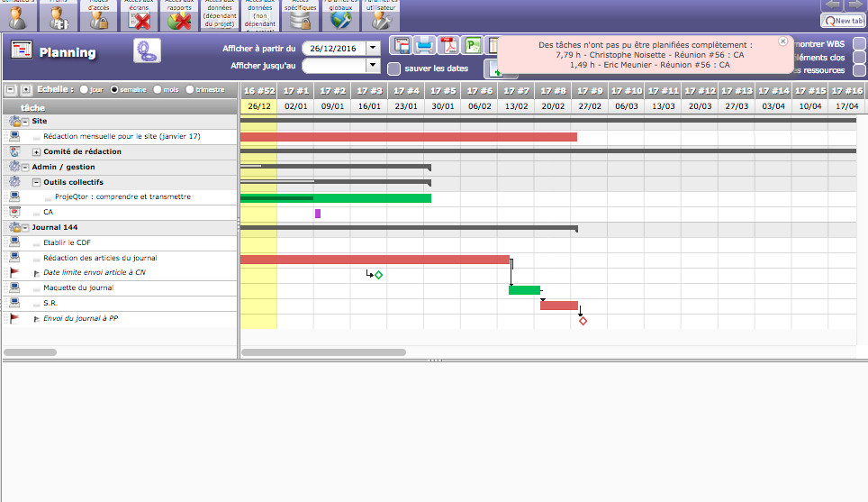
Task: Click the meeting icon beside CA task
Action: 14,212
